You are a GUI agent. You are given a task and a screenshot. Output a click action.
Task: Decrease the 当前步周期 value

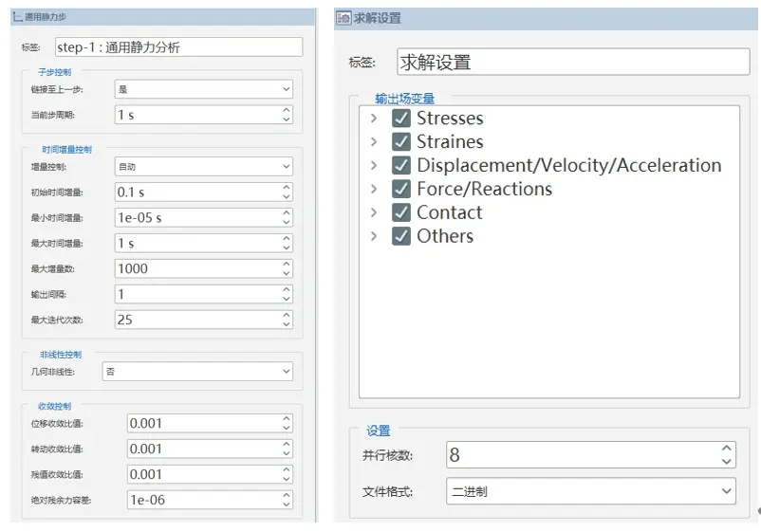click(287, 119)
